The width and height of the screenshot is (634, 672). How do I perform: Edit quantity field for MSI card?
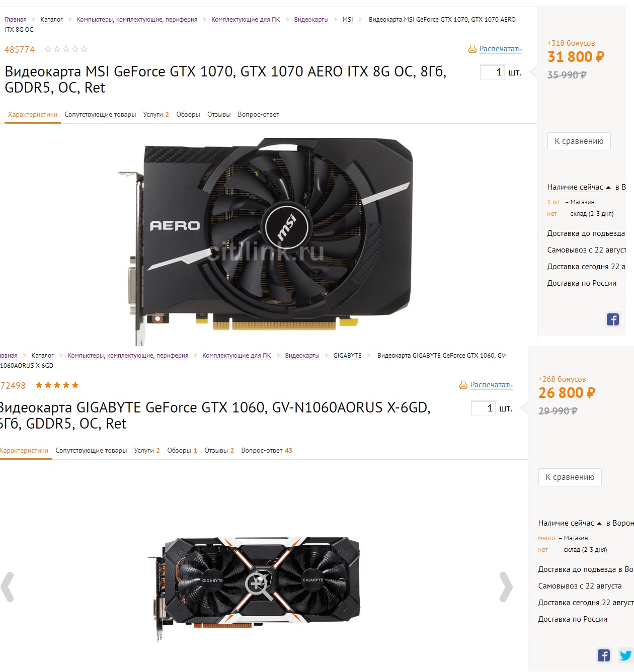(x=492, y=72)
